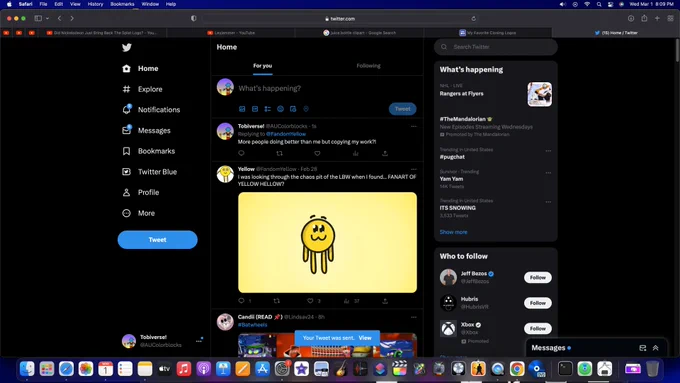Screen dimensions: 680x383
Task: Compose new message icon in Messages drawer
Action: click(x=643, y=348)
